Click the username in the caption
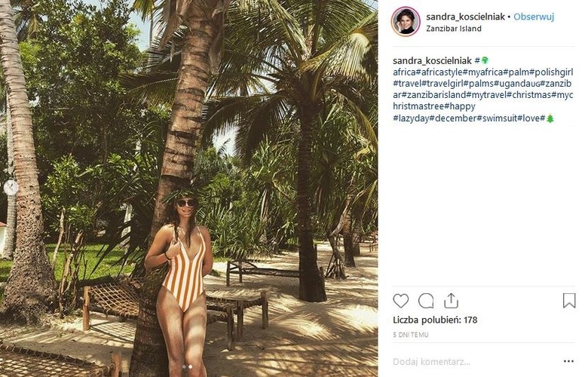The height and width of the screenshot is (377, 588). (432, 60)
